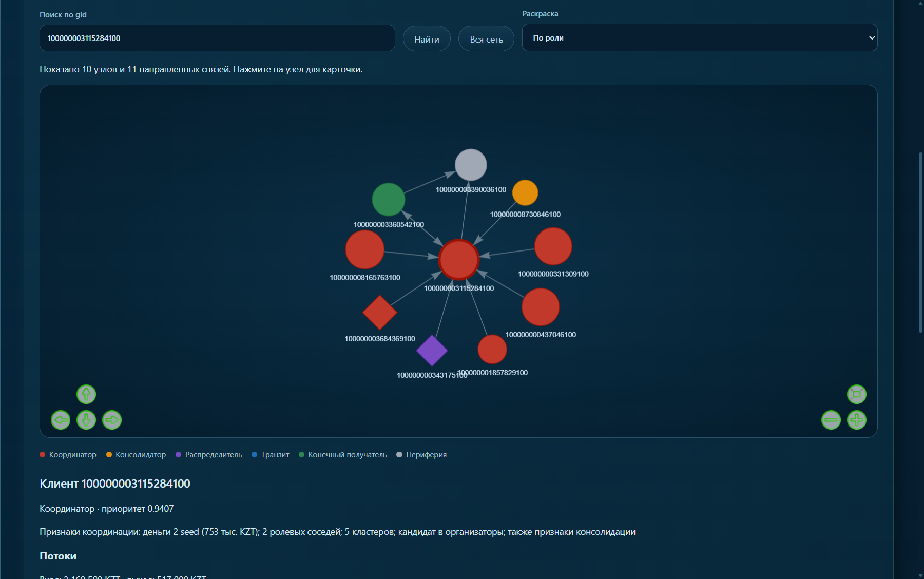Select red node 100000000331309100

pyautogui.click(x=553, y=246)
